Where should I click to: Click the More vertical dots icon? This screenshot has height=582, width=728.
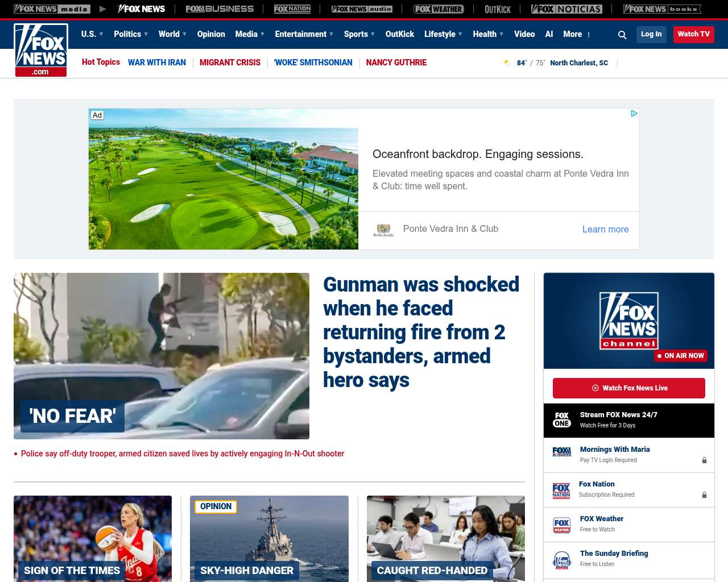(x=589, y=35)
